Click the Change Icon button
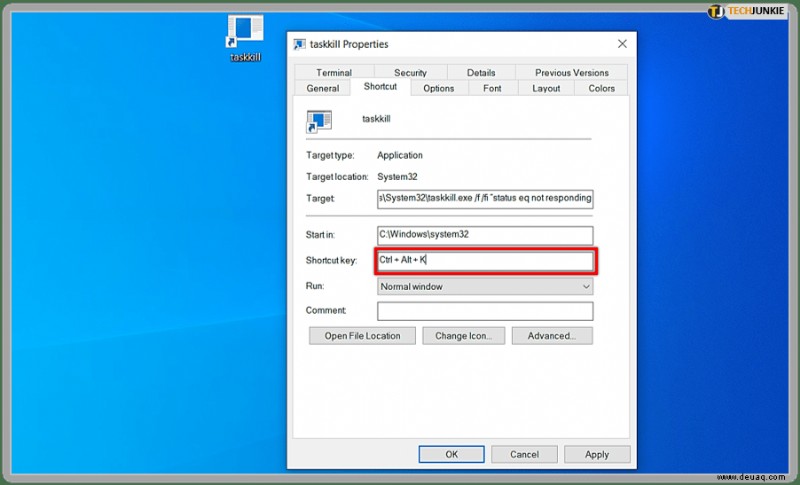The width and height of the screenshot is (800, 485). click(x=463, y=336)
